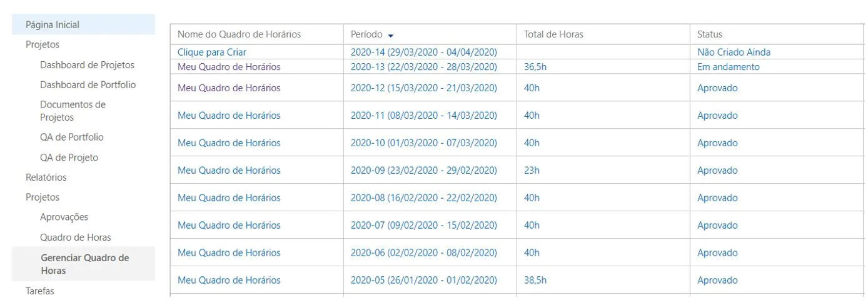Open the Relatórios section

(46, 177)
